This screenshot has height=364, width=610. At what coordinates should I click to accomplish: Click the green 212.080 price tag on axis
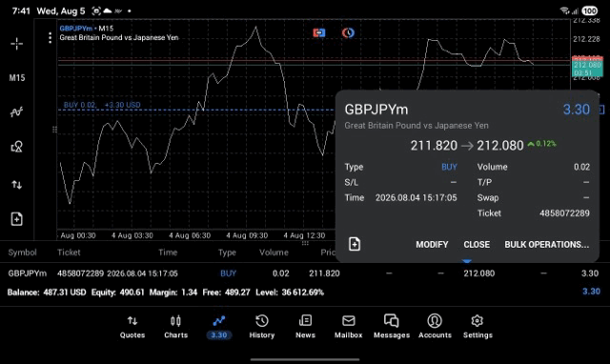point(587,69)
